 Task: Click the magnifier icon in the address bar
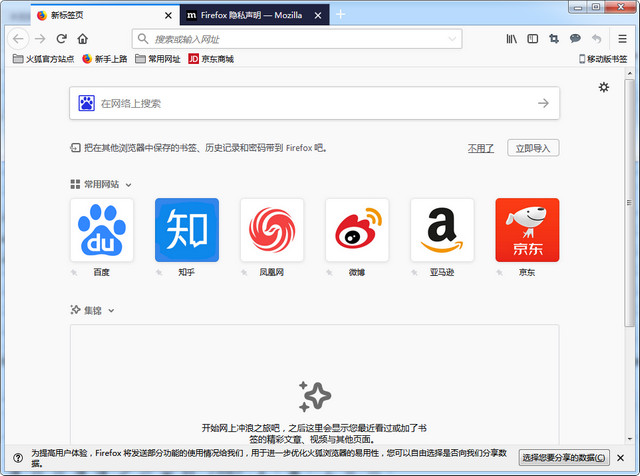click(142, 39)
